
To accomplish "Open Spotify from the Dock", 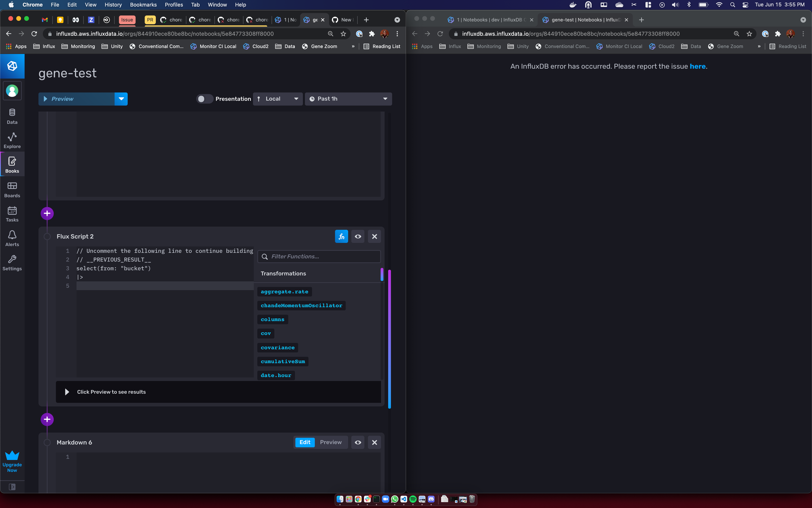I will 413,499.
